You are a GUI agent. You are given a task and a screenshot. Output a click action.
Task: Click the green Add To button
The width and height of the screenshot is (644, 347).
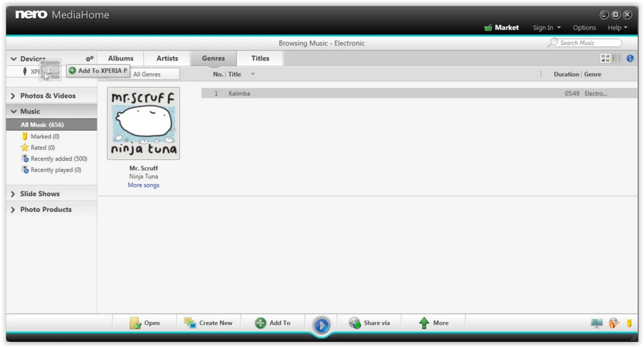coord(273,323)
